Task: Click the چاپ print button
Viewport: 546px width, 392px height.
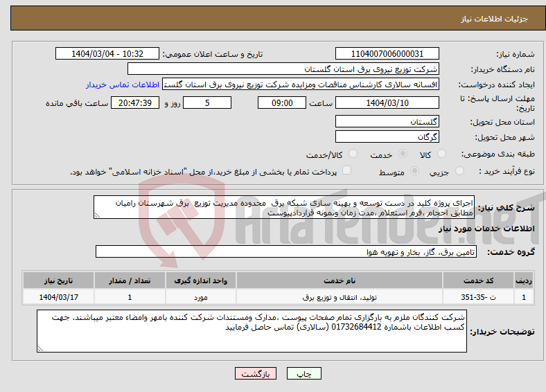Action: [x=304, y=373]
